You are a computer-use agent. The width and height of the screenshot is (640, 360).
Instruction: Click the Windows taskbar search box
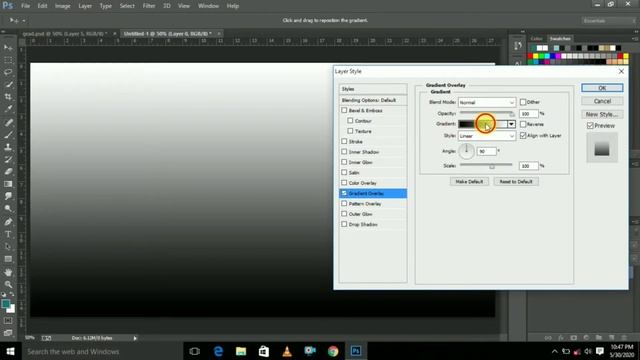click(102, 351)
